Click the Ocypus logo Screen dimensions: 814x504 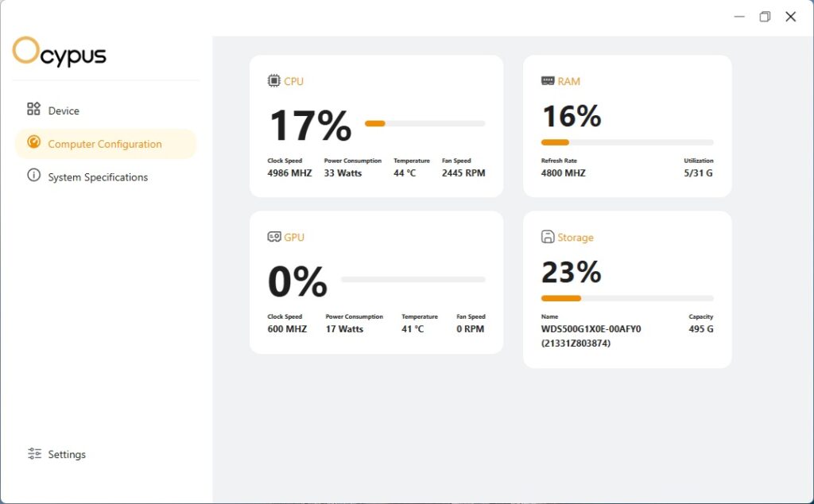click(59, 52)
